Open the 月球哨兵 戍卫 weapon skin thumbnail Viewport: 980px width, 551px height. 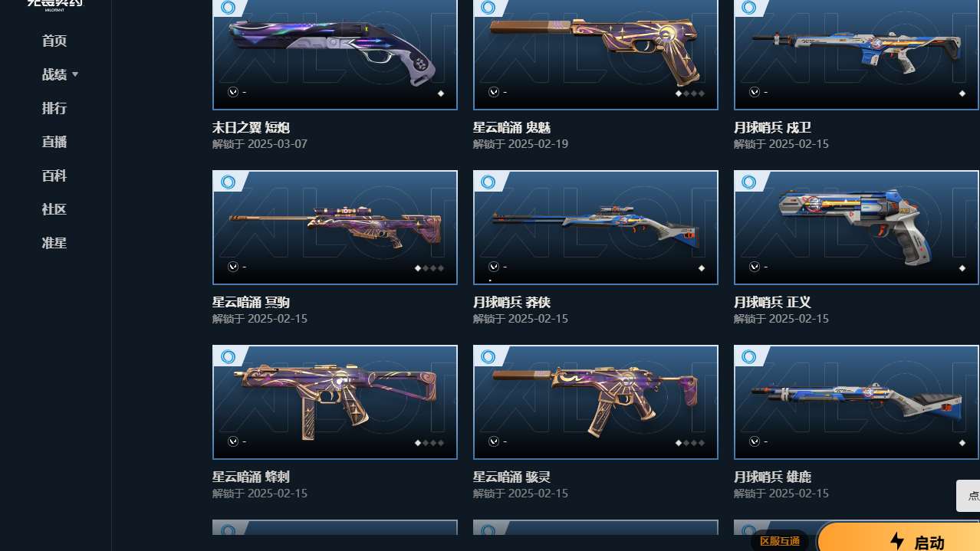[x=857, y=54]
